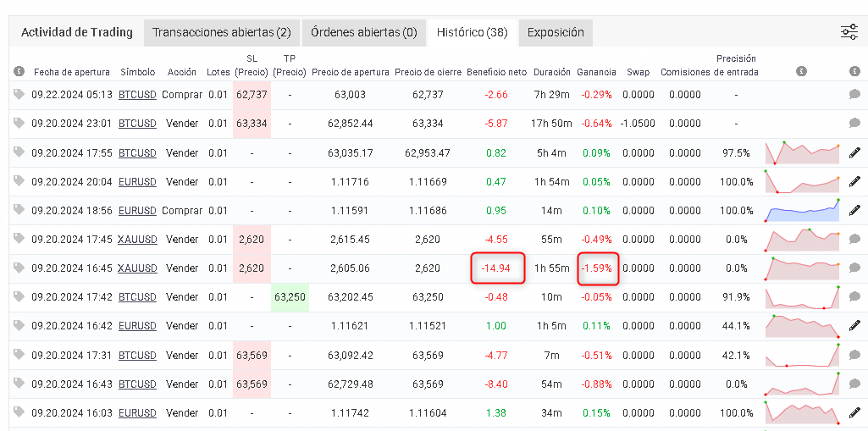Open the mini chart on the 09.20.2024 17:55 row
The height and width of the screenshot is (431, 868).
click(802, 152)
